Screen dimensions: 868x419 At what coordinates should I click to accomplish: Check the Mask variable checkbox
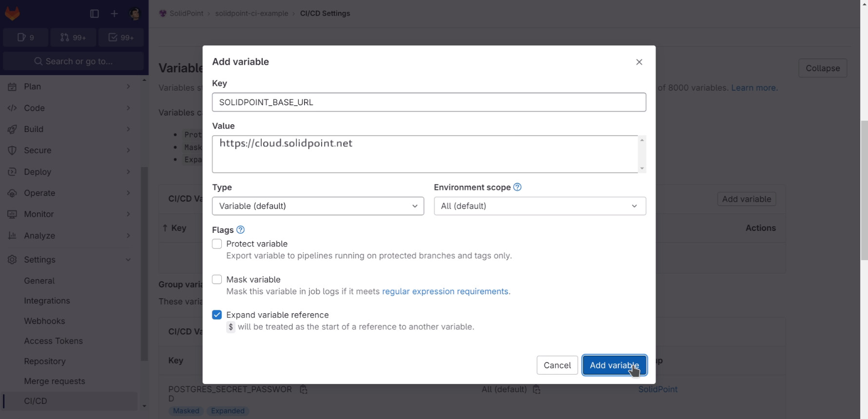217,279
